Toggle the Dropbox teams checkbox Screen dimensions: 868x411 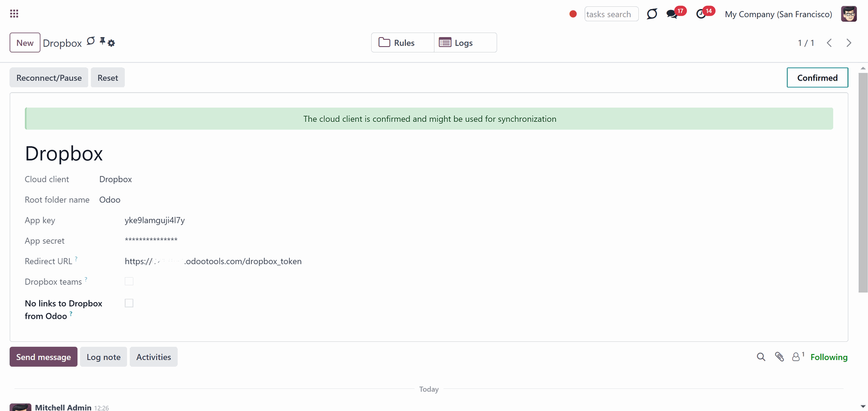coord(129,281)
